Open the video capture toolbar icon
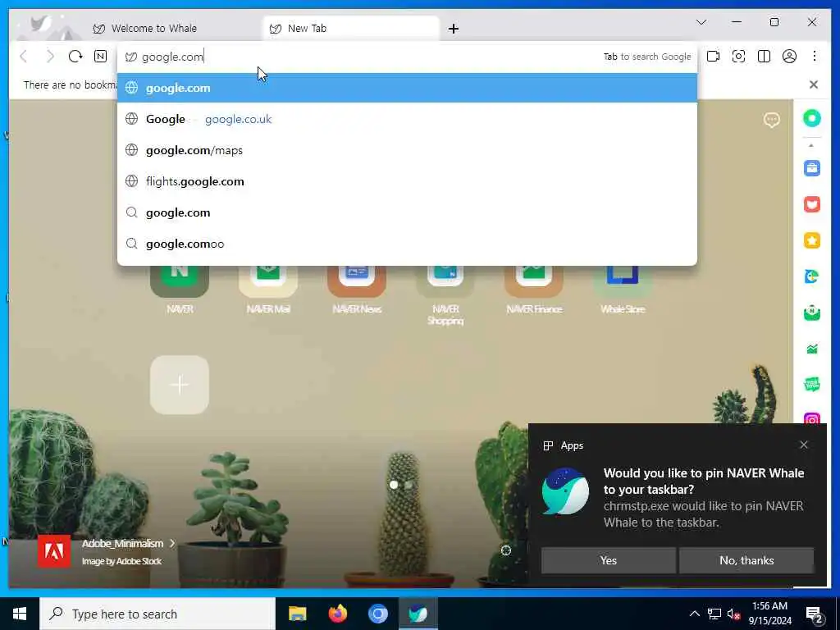This screenshot has height=630, width=840. coord(713,57)
